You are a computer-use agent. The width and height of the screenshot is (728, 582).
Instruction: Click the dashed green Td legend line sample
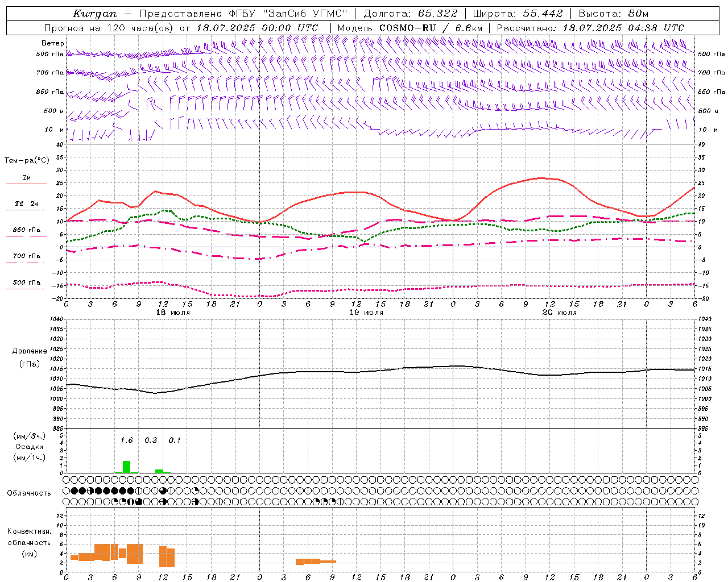26,210
